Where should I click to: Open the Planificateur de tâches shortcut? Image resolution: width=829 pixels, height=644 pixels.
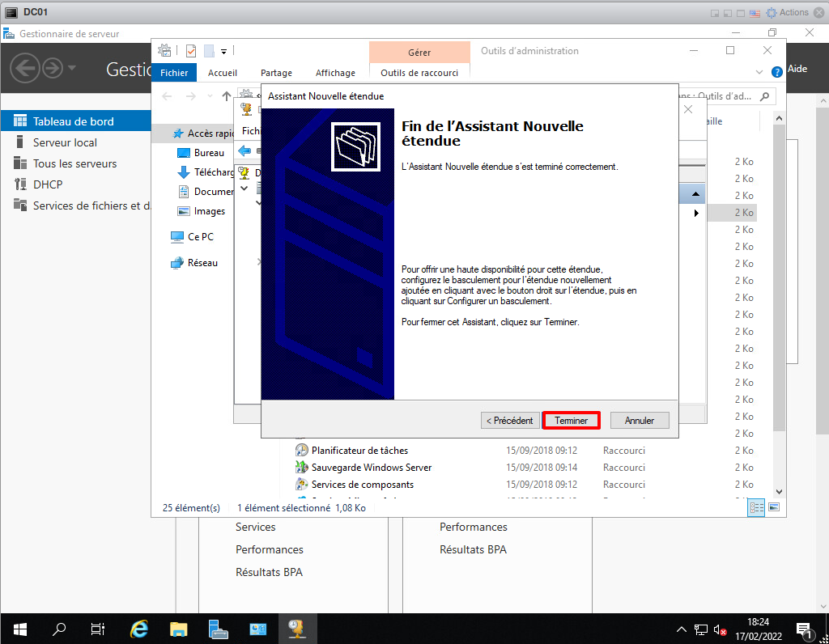359,451
